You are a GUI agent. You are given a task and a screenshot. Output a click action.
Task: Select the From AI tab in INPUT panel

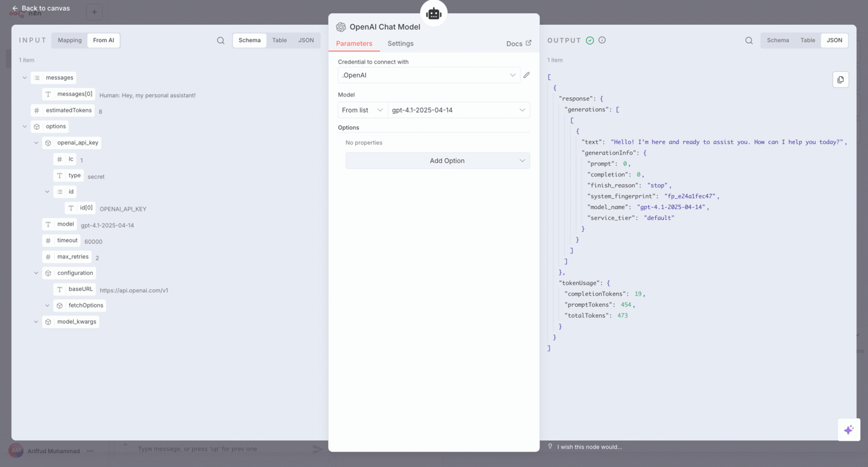[x=103, y=40]
